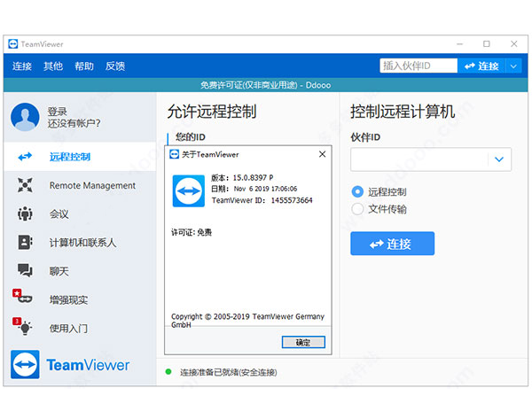Image resolution: width=532 pixels, height=419 pixels.
Task: Switch to Remote Management tab
Action: point(80,185)
